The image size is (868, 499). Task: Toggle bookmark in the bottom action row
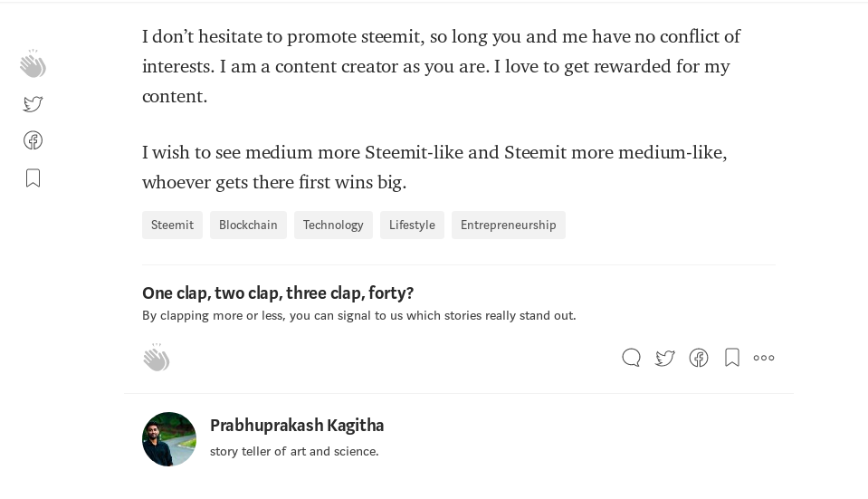tap(732, 358)
